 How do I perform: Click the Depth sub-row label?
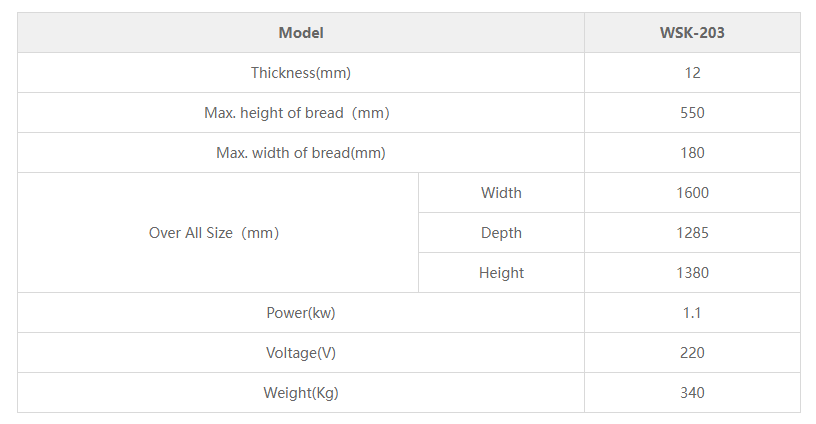click(x=501, y=233)
